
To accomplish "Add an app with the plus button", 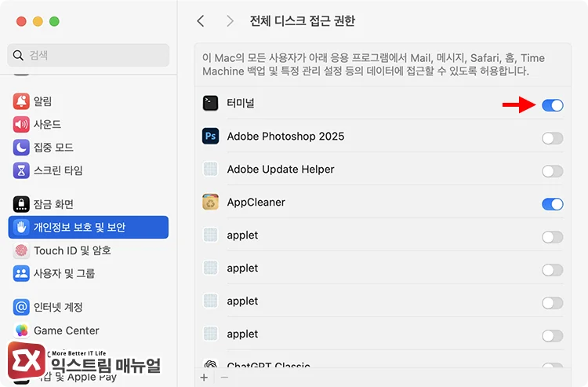I will tap(204, 378).
